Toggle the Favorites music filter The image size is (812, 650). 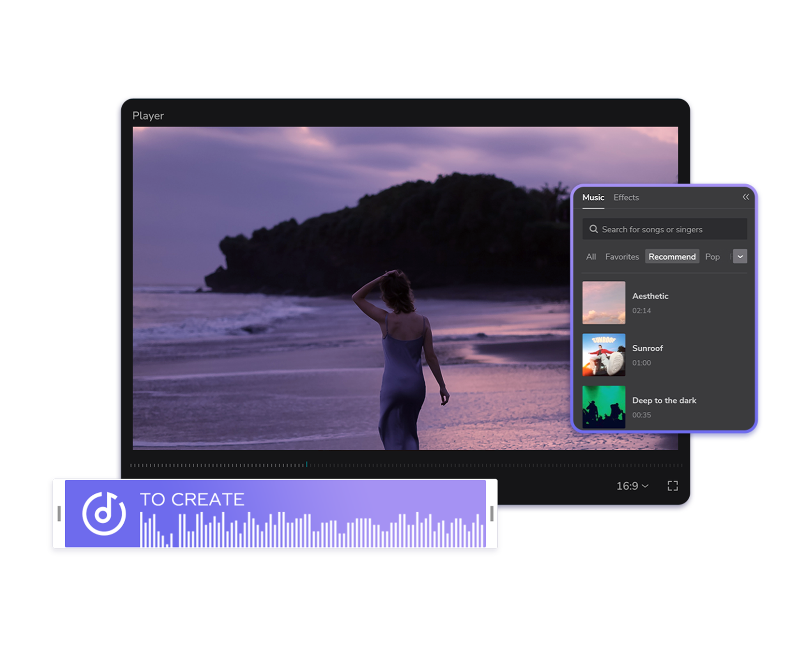(622, 256)
